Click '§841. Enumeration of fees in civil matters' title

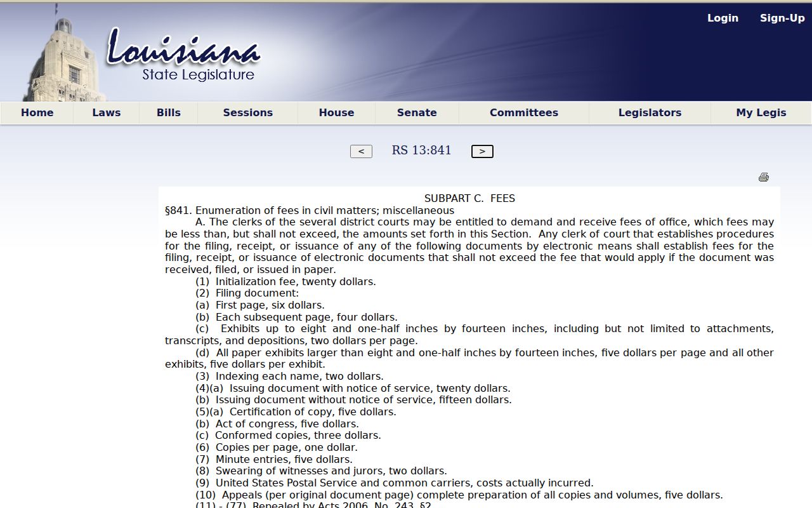[310, 211]
